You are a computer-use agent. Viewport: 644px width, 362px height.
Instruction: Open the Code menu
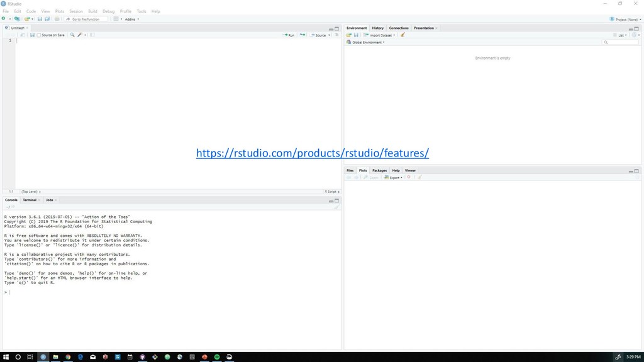pos(31,11)
